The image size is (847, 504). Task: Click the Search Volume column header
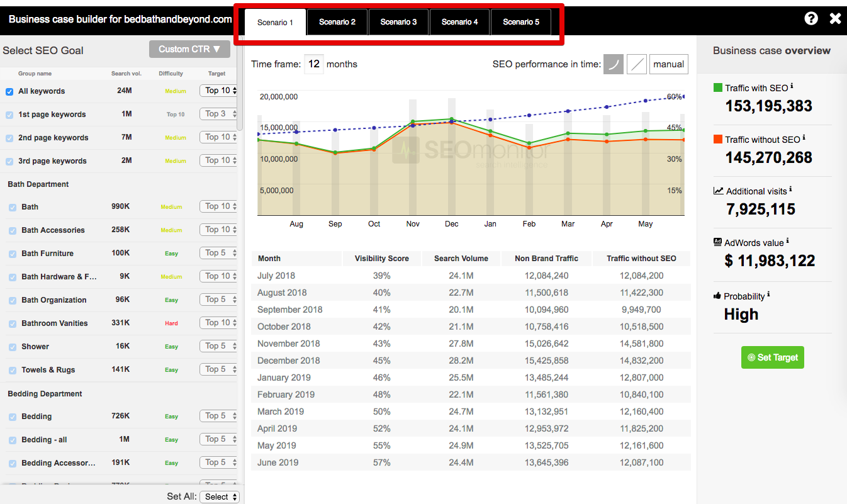click(461, 259)
